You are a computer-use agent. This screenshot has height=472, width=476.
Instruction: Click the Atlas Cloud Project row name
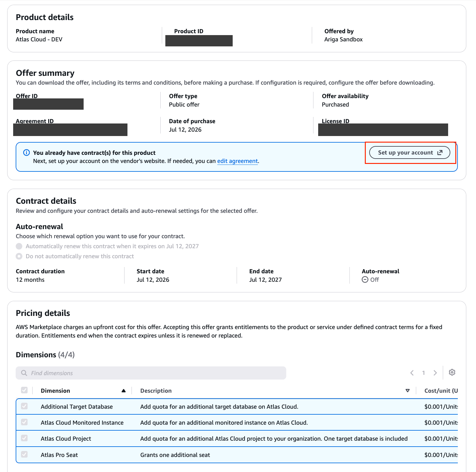[x=66, y=438]
